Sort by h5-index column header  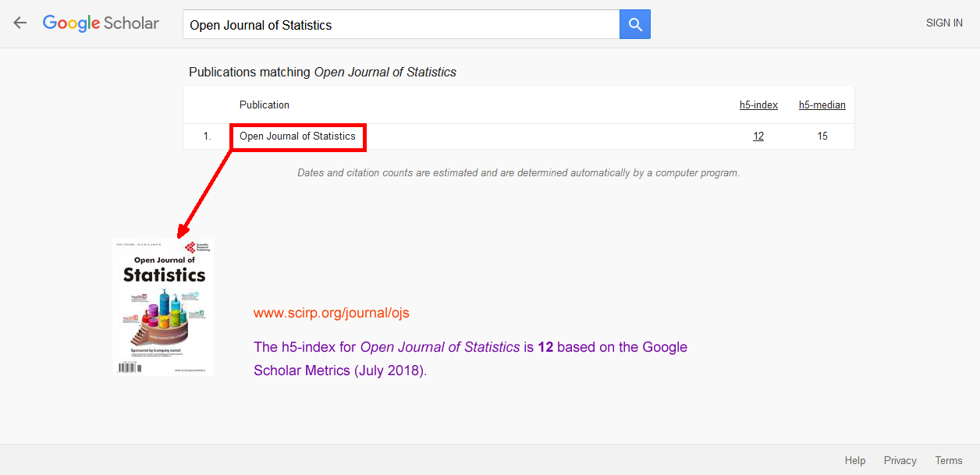(x=758, y=105)
